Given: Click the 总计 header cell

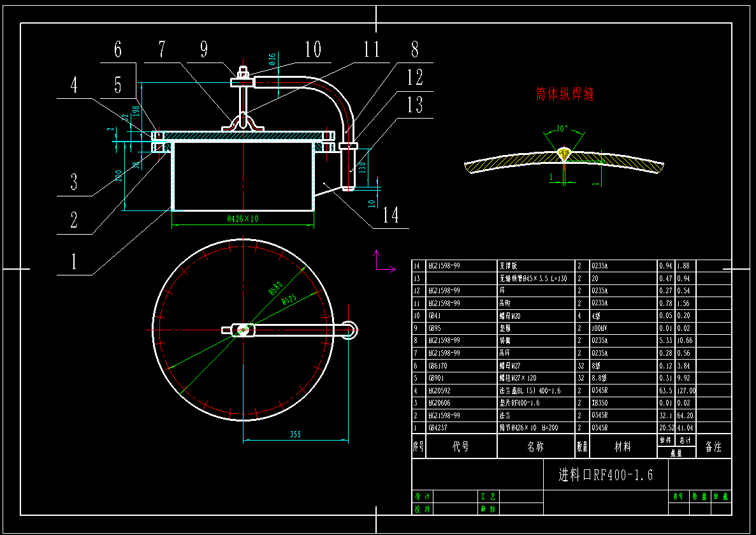Looking at the screenshot, I should [685, 440].
